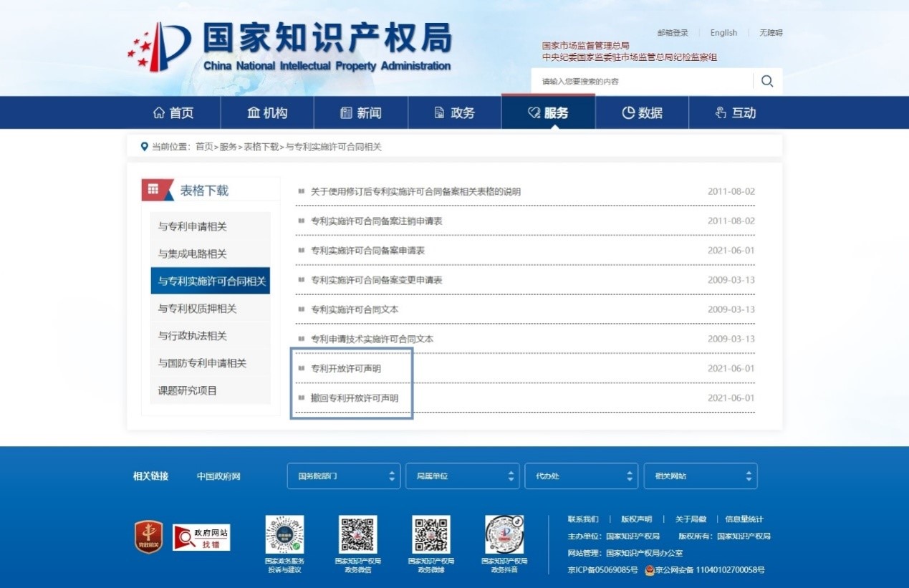Click the 联系我们 footer link

tap(583, 519)
